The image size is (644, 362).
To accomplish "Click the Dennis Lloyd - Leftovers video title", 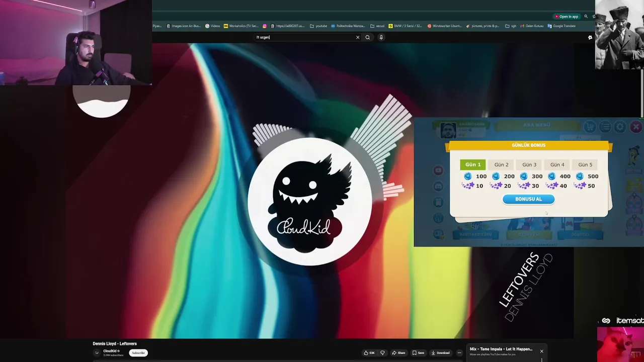I will pos(115,343).
